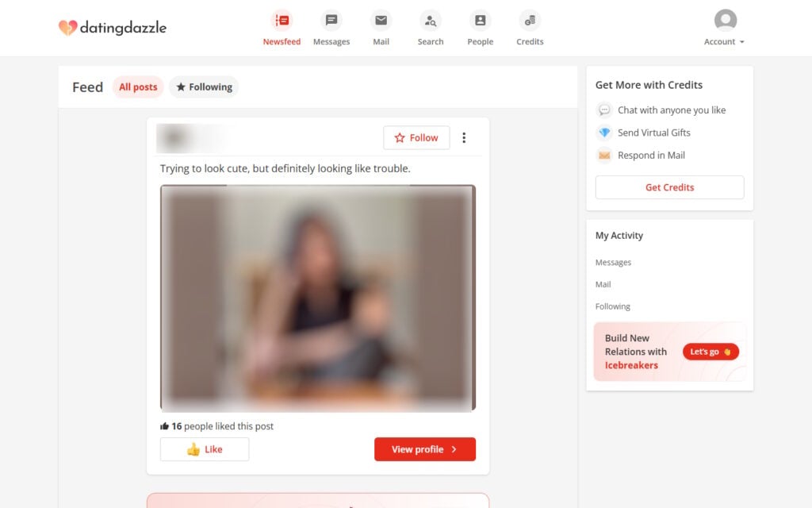Click the blurred post photo
The width and height of the screenshot is (812, 508).
[318, 298]
